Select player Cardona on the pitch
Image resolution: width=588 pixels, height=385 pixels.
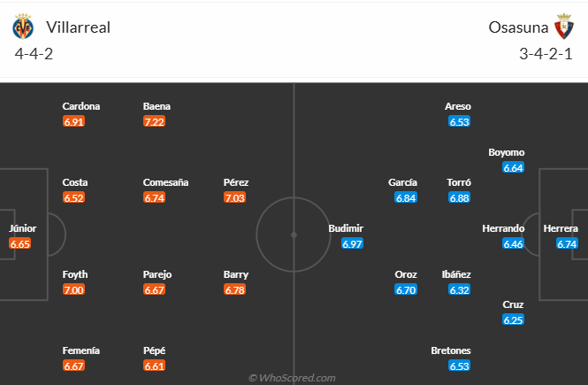[81, 106]
